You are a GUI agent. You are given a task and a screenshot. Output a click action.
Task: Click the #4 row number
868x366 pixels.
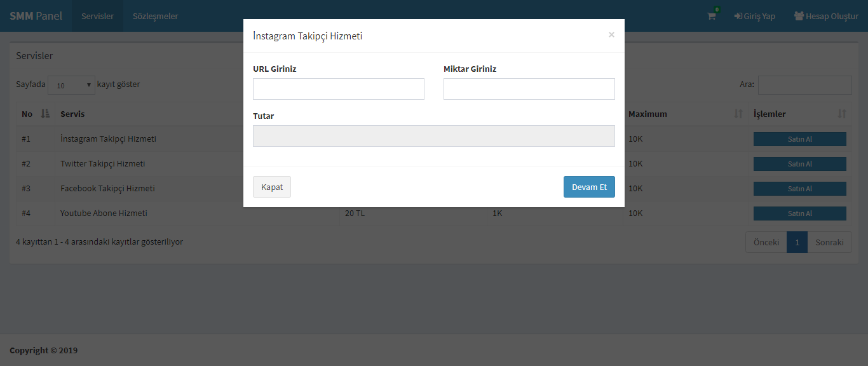tap(26, 213)
